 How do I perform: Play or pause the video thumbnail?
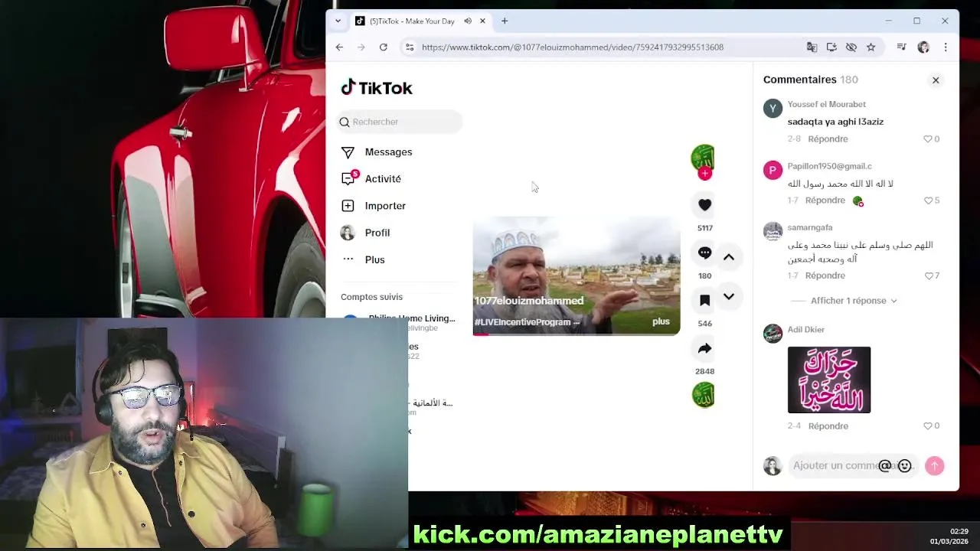coord(576,275)
